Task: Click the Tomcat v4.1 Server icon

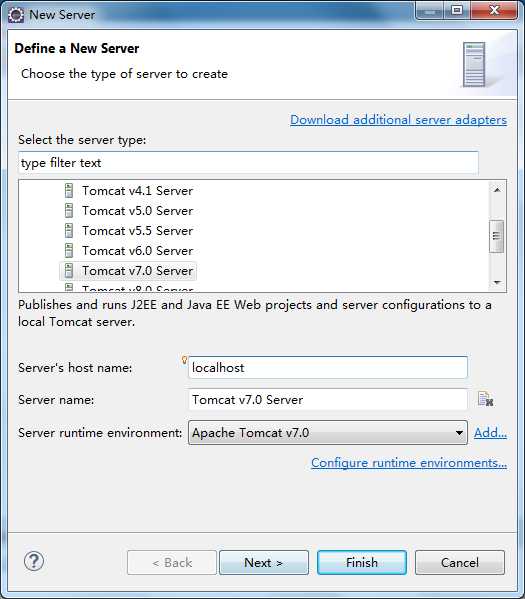Action: pos(69,190)
